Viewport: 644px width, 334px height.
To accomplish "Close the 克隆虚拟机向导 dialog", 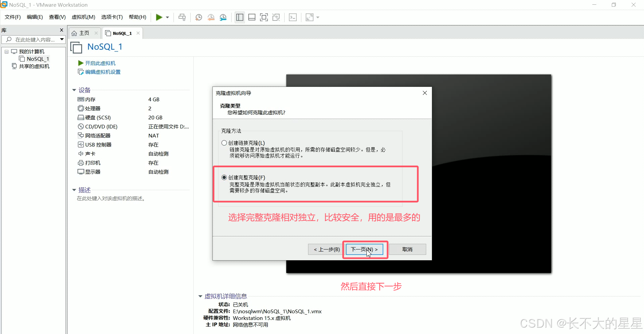I will pyautogui.click(x=425, y=93).
